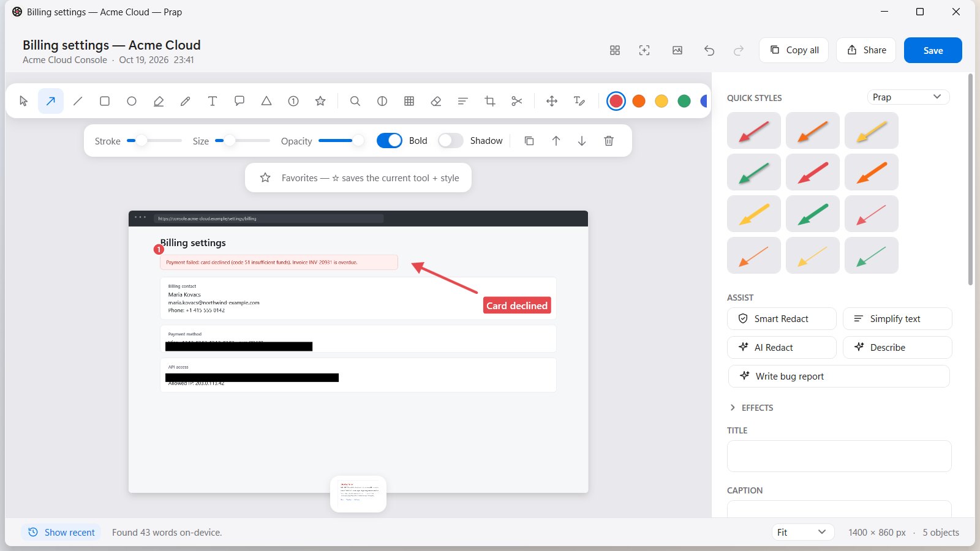Choose the rectangle shape tool
This screenshot has width=980, height=551.
[x=105, y=101]
